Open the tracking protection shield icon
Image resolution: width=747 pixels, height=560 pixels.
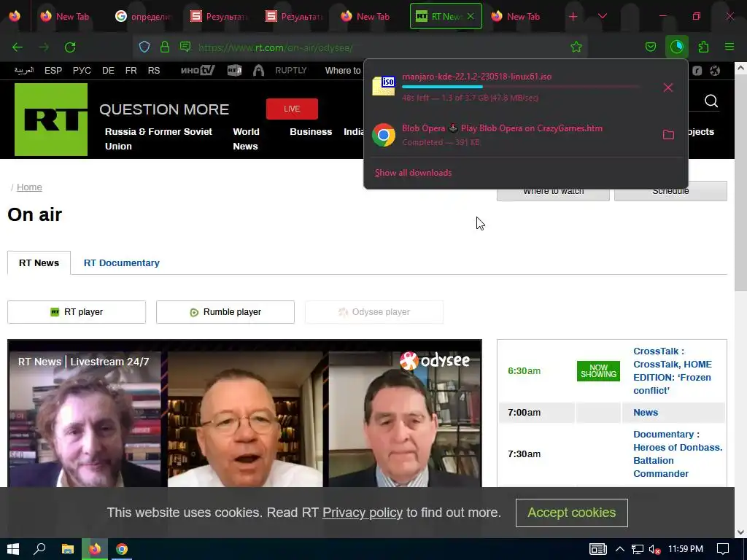pyautogui.click(x=144, y=47)
